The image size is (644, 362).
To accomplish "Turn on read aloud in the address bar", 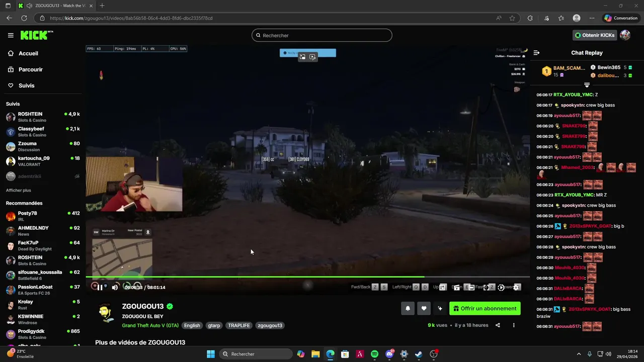I will tap(499, 18).
